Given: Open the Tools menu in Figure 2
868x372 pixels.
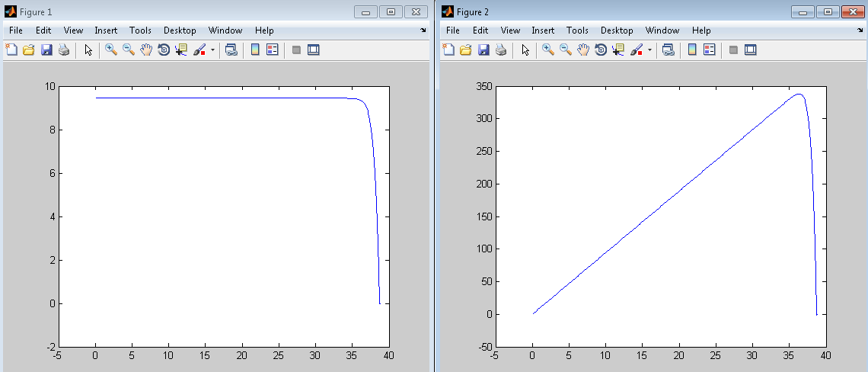Looking at the screenshot, I should click(x=577, y=30).
